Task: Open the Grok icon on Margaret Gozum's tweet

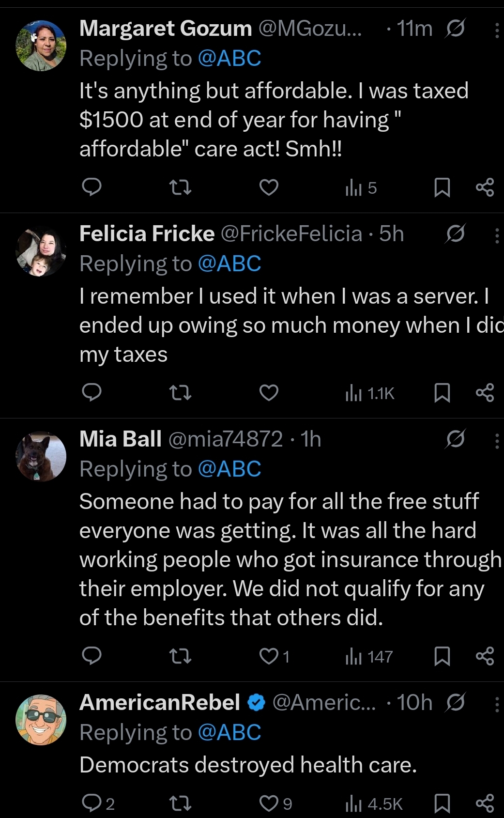Action: click(x=455, y=29)
